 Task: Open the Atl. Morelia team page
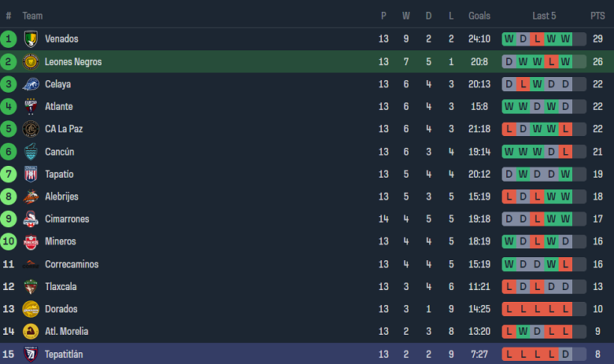pyautogui.click(x=66, y=332)
